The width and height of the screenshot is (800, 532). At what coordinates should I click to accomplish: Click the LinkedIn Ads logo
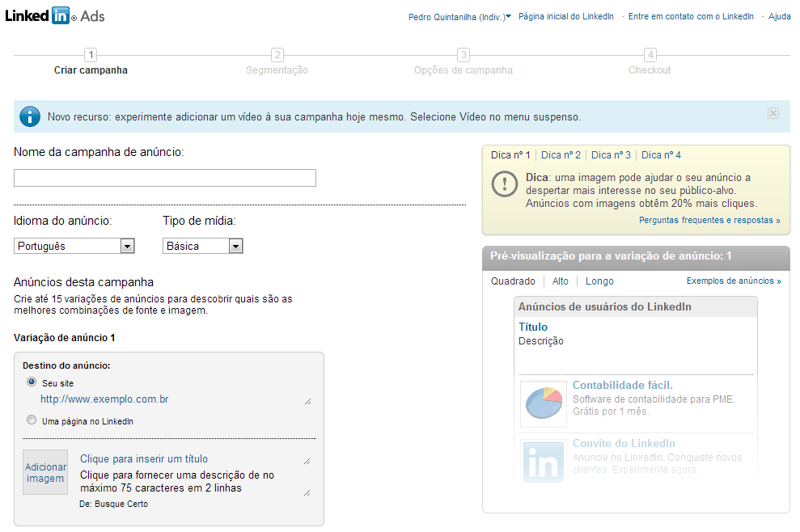[x=54, y=16]
